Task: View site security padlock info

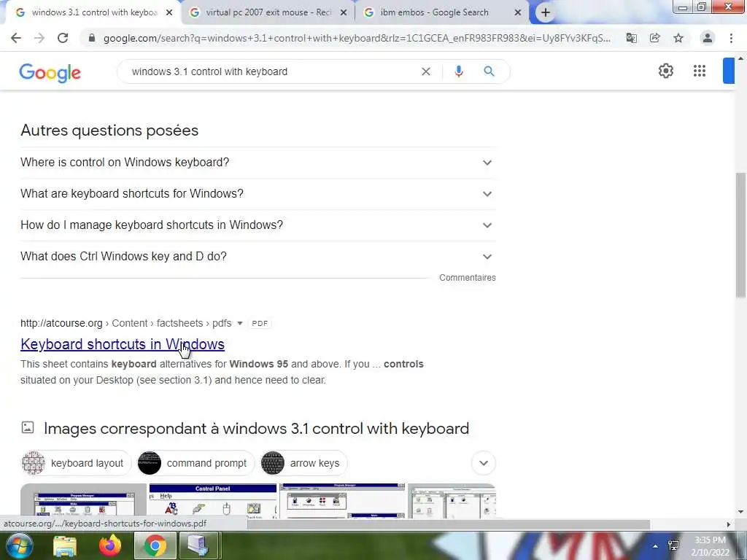Action: coord(92,38)
